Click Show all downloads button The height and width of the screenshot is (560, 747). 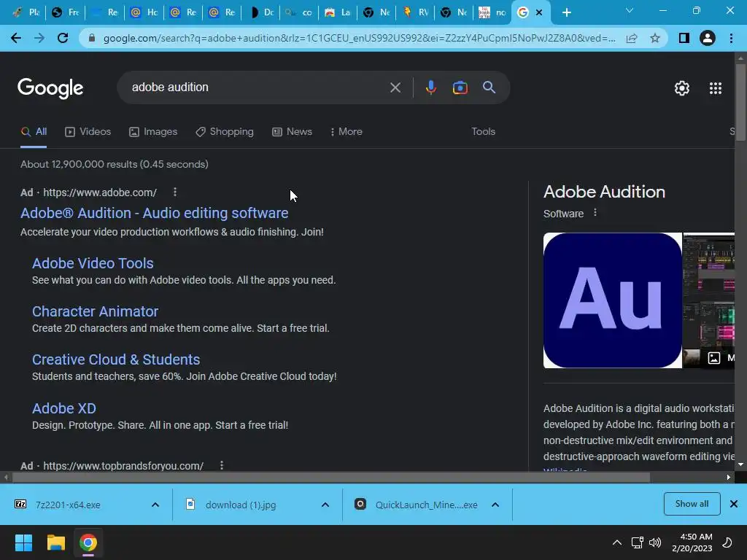pos(692,504)
